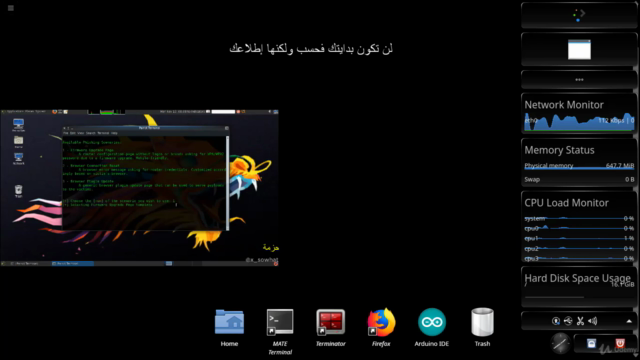Click the blue lock screen icon

[591, 344]
